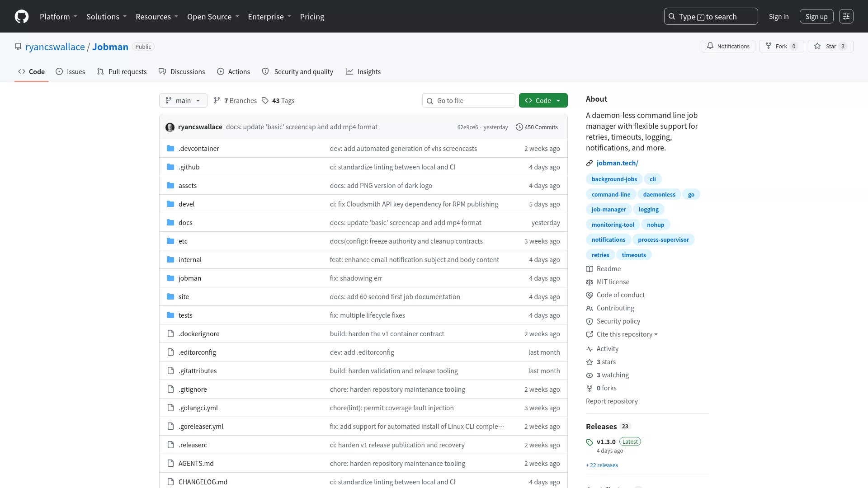Switch to the Discussions tab

tap(182, 72)
